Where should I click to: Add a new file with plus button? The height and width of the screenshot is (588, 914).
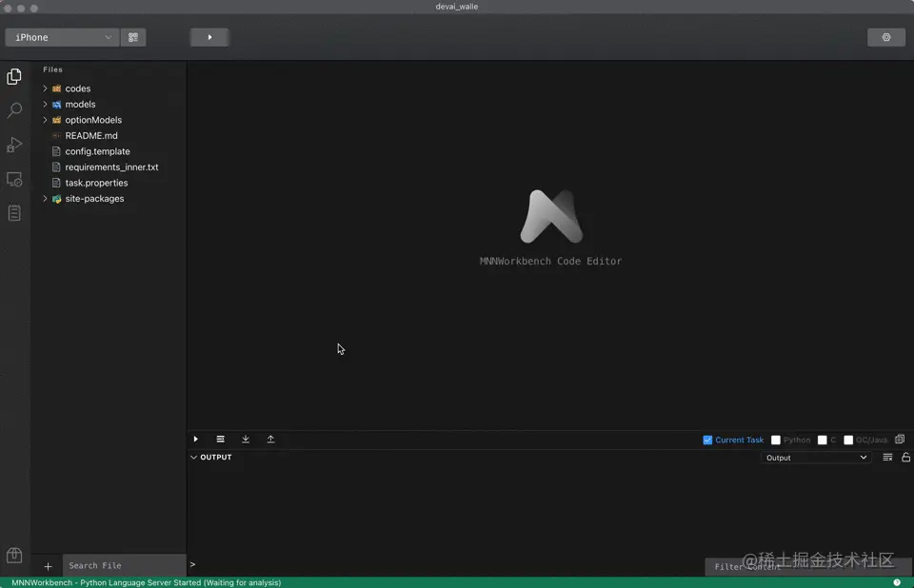(48, 566)
